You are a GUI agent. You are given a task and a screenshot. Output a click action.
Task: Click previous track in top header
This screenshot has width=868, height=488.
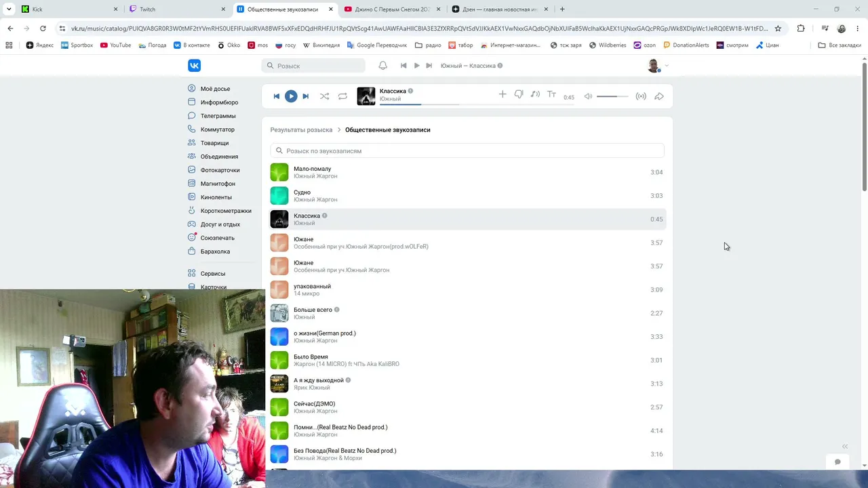click(x=403, y=66)
